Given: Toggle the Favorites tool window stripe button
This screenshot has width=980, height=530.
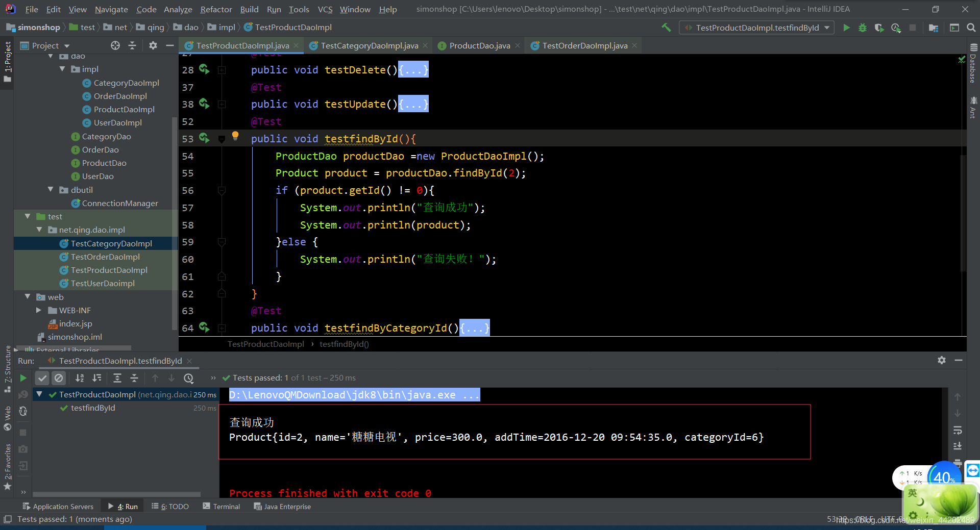Looking at the screenshot, I should (x=7, y=466).
